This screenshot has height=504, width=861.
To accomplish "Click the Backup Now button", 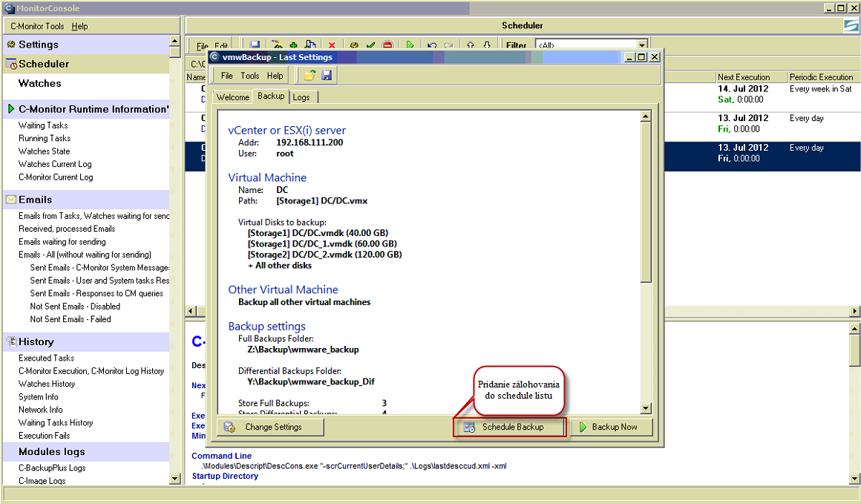I will (611, 427).
